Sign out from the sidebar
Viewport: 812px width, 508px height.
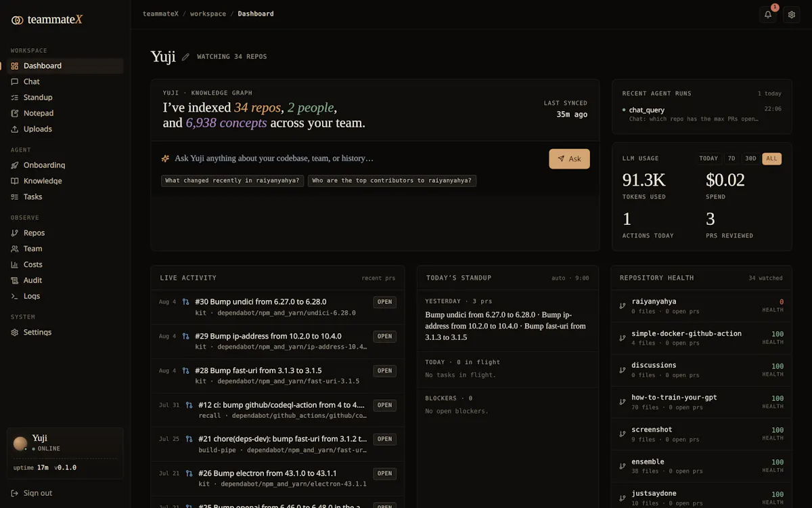pyautogui.click(x=32, y=493)
